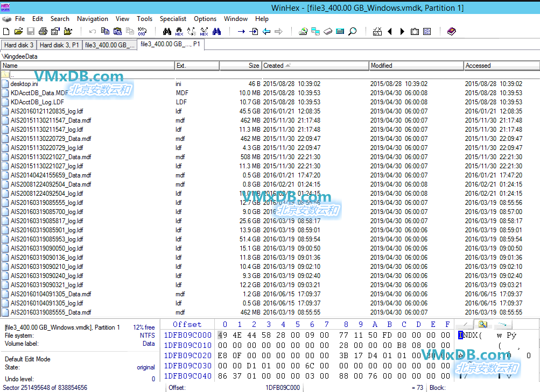Click the Find Hex Values binoculars icon
Screen dimensions: 540x392
point(179,32)
